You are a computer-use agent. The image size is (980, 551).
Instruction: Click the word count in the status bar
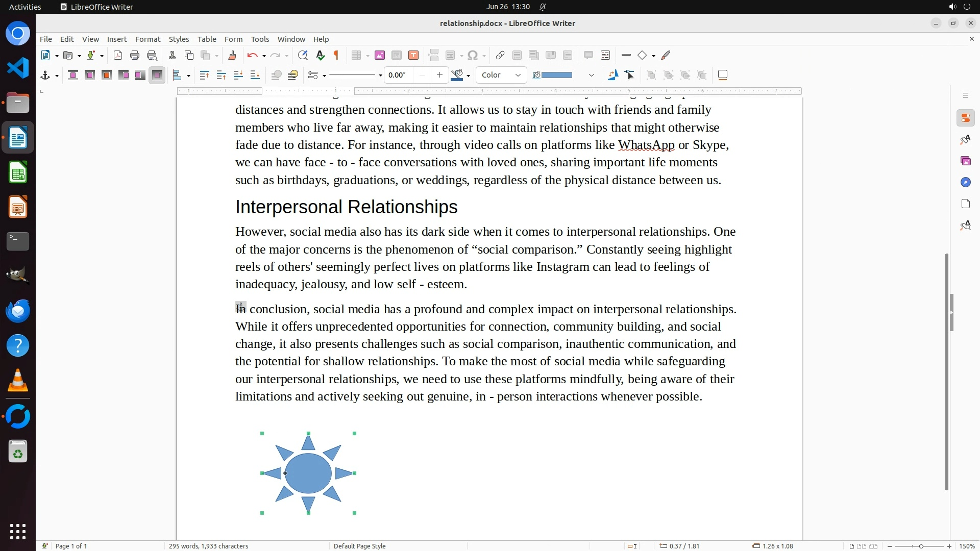pos(208,546)
